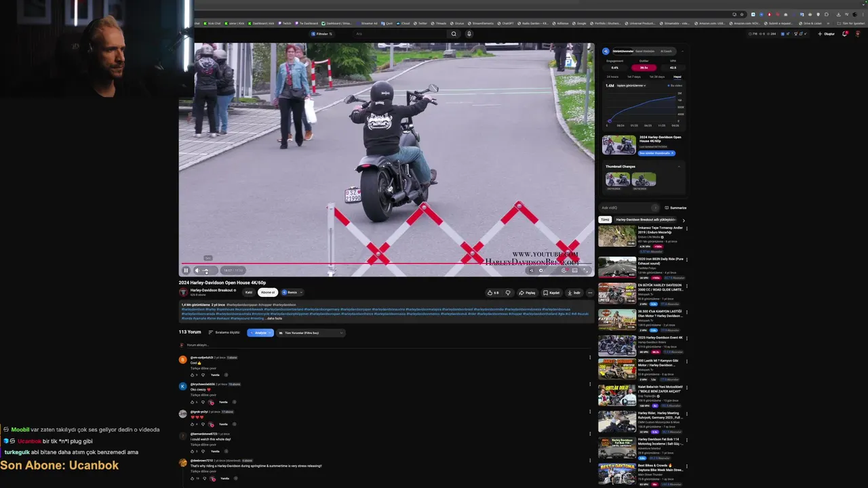Dislike the video with thumbs down

(x=508, y=293)
